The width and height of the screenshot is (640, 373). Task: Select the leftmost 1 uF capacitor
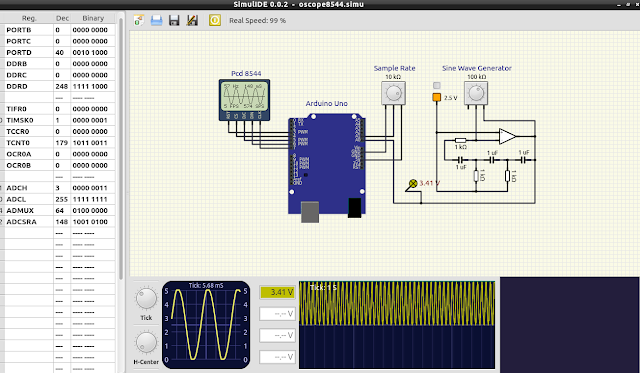[x=460, y=160]
